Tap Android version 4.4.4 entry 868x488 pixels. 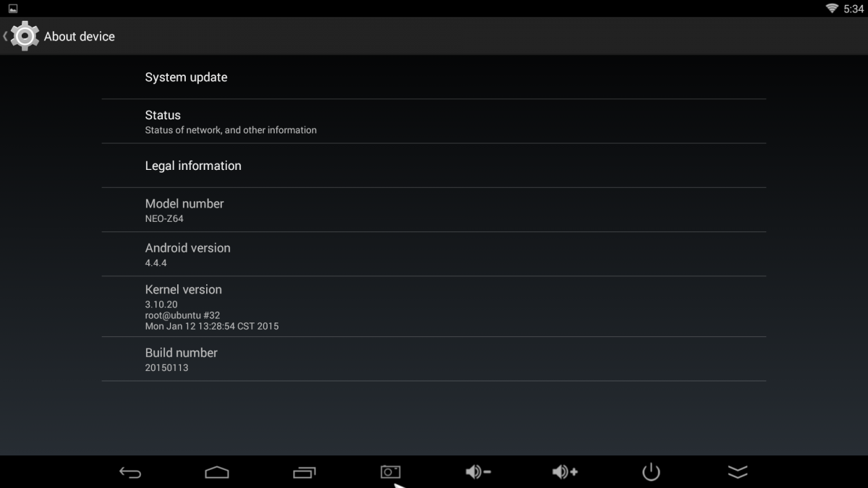(433, 254)
